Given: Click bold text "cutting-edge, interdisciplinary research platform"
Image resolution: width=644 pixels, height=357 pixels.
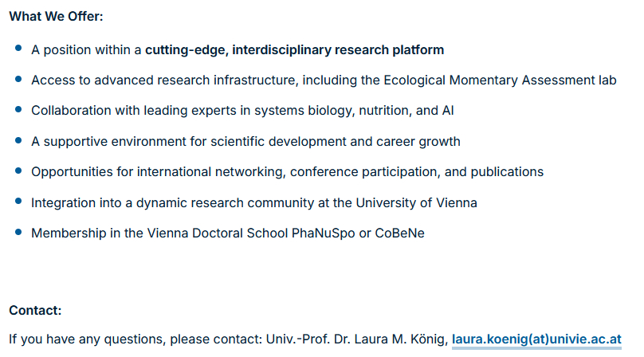Looking at the screenshot, I should (x=294, y=50).
